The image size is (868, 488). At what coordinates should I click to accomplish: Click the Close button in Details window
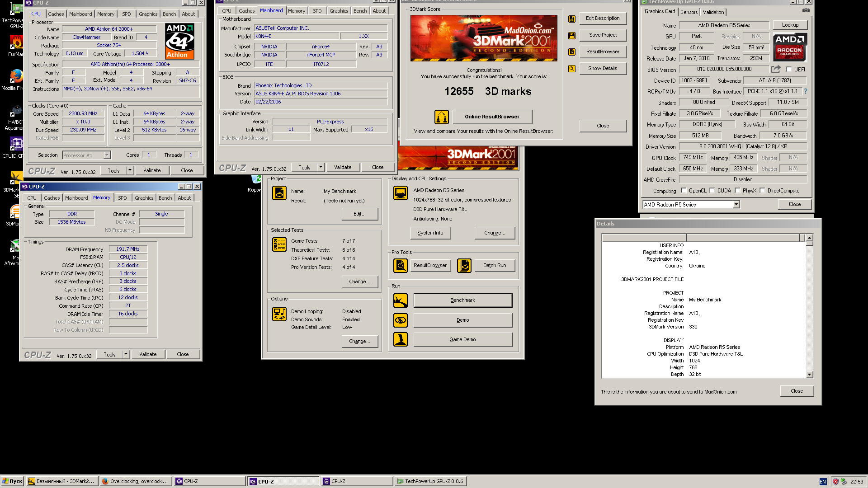[x=797, y=391]
